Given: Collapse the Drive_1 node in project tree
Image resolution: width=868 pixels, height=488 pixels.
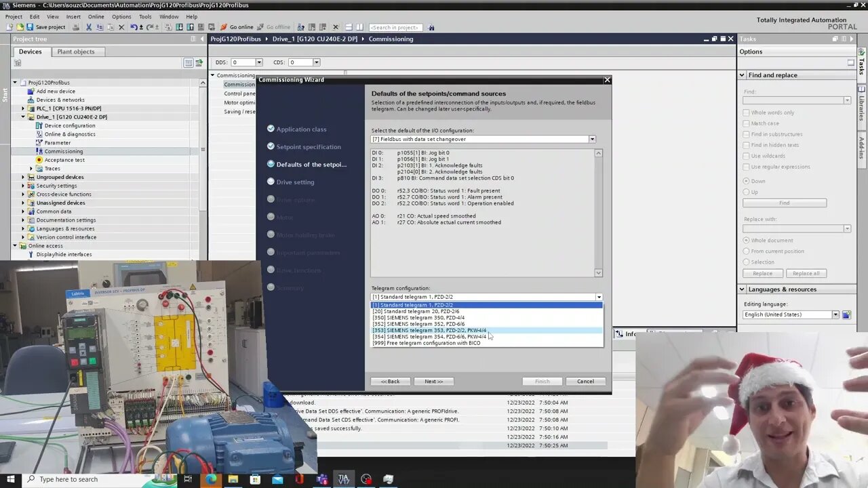Looking at the screenshot, I should tap(23, 117).
